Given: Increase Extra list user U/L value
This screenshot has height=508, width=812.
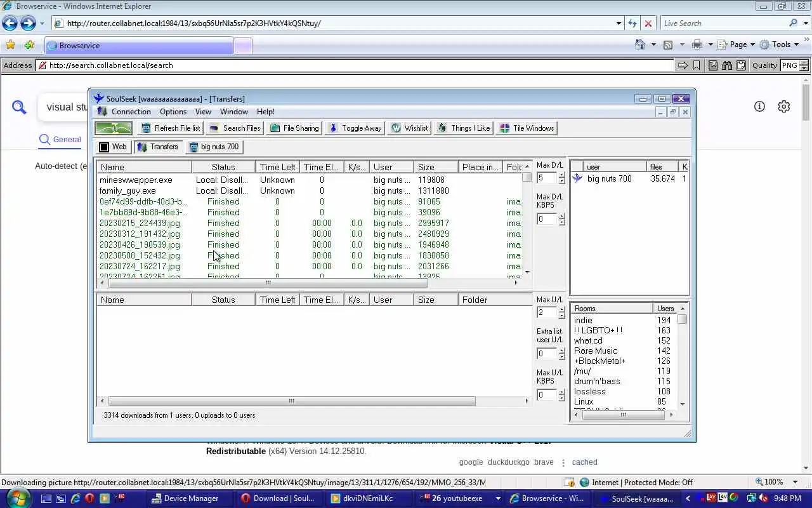Looking at the screenshot, I should point(561,351).
